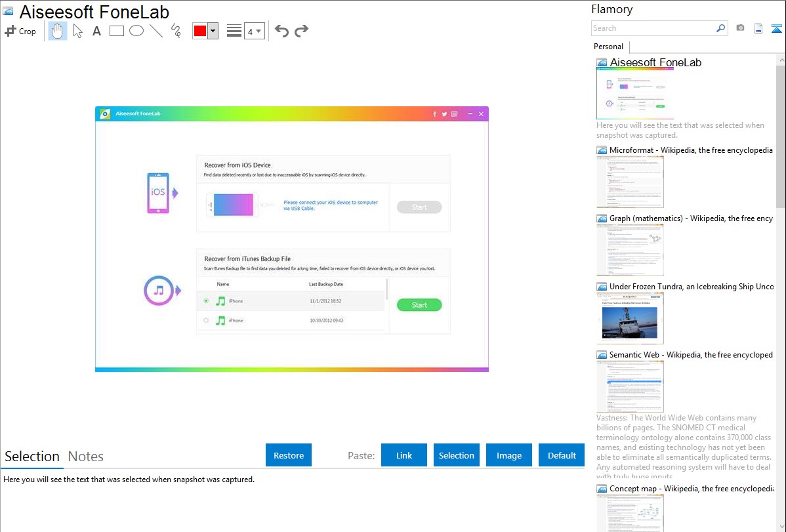Pick the text annotation tool A

(x=96, y=31)
